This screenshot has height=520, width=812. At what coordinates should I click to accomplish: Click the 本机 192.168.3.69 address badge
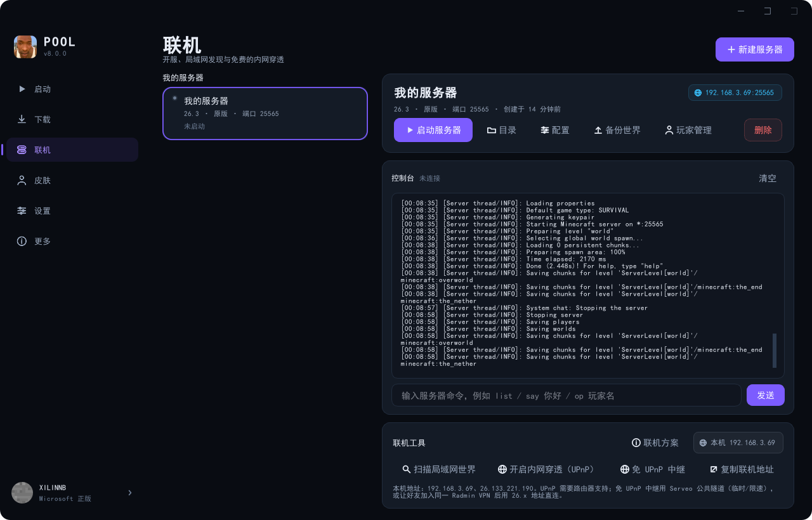tap(738, 443)
